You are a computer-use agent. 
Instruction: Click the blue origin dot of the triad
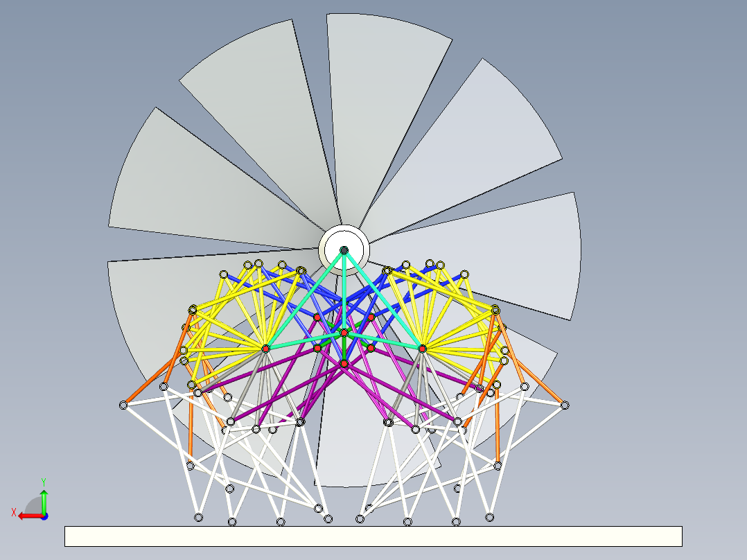pos(44,515)
